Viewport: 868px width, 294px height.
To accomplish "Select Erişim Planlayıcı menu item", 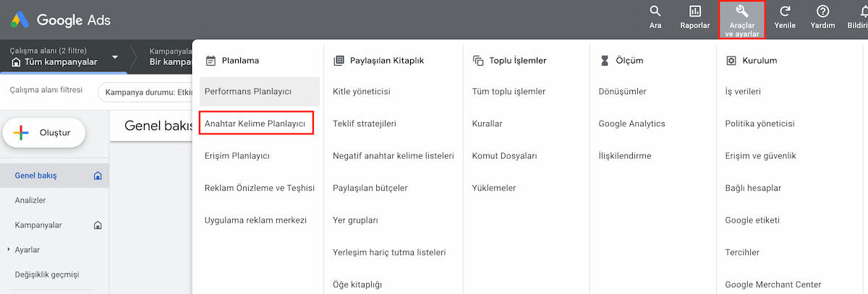I will (x=237, y=155).
